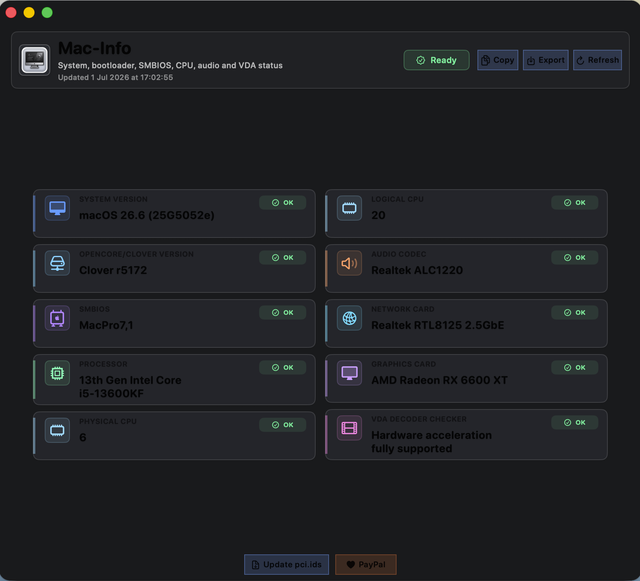Click the System Version monitor icon
The height and width of the screenshot is (581, 640).
click(x=57, y=208)
